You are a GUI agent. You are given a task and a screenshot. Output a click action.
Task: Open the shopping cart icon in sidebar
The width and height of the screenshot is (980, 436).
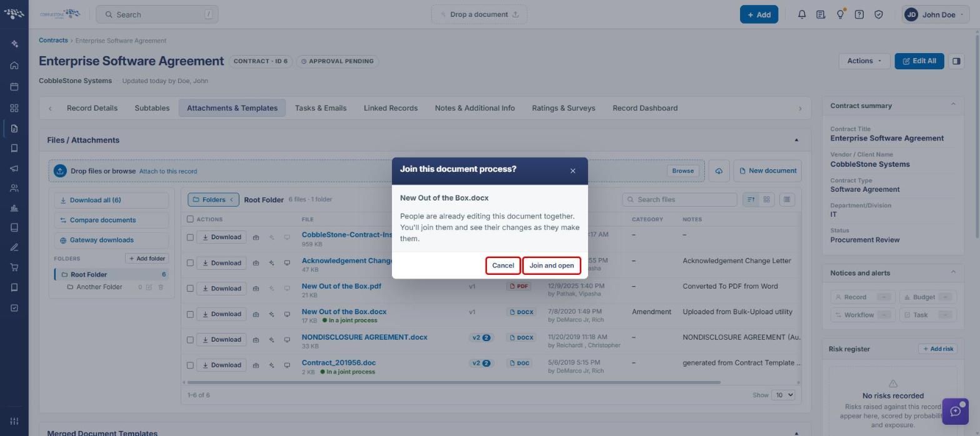pyautogui.click(x=14, y=267)
